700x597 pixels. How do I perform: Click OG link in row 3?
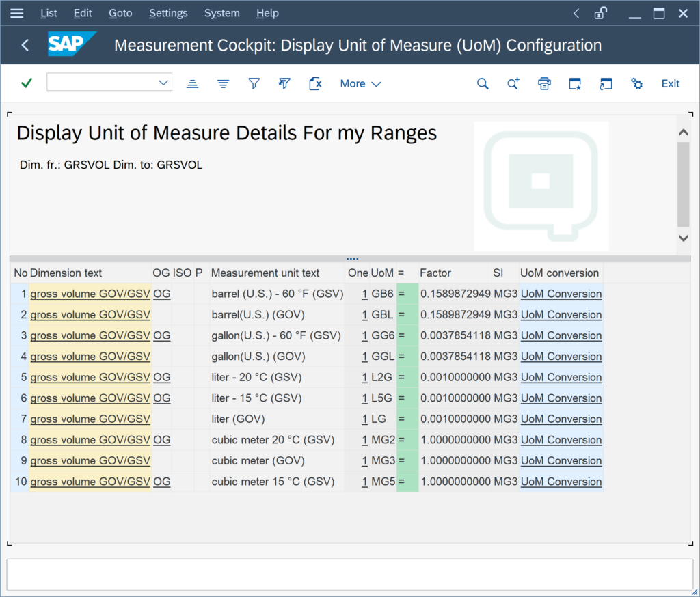tap(161, 335)
